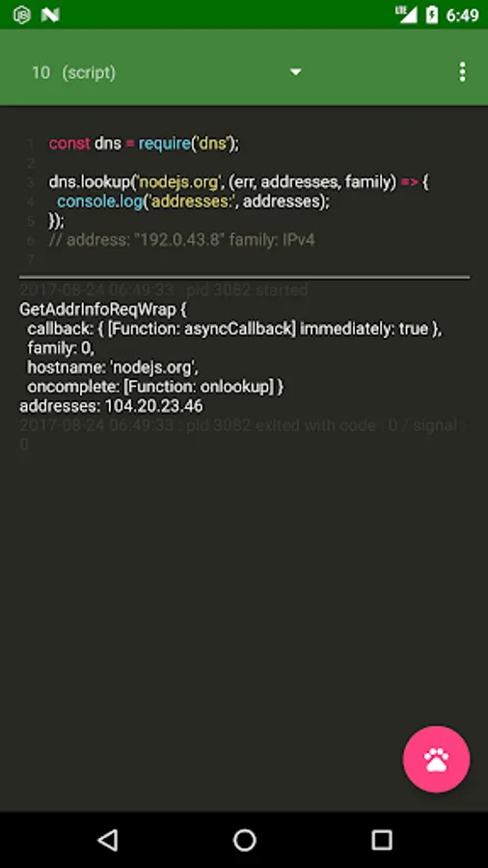The image size is (488, 868).
Task: Open the recent apps square button
Action: tap(381, 840)
